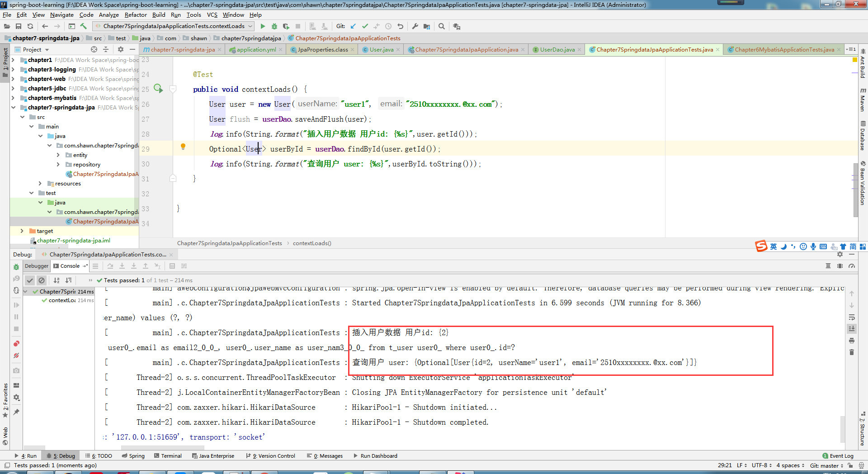Image resolution: width=868 pixels, height=474 pixels.
Task: Open the Event Log
Action: pos(838,456)
